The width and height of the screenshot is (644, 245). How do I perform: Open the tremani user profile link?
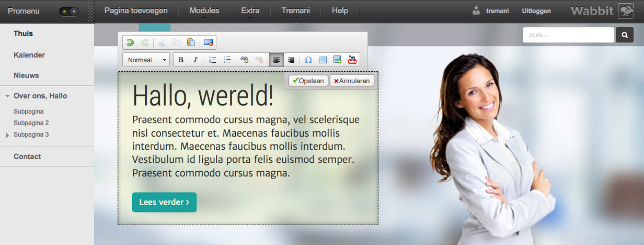tap(498, 11)
